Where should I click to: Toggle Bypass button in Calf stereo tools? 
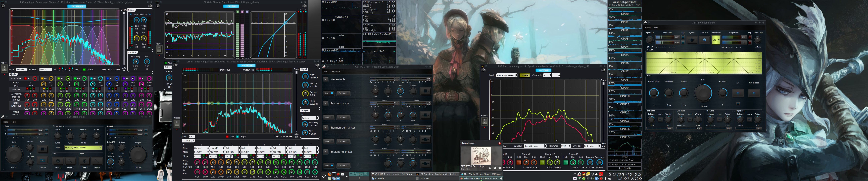pyautogui.click(x=43, y=149)
